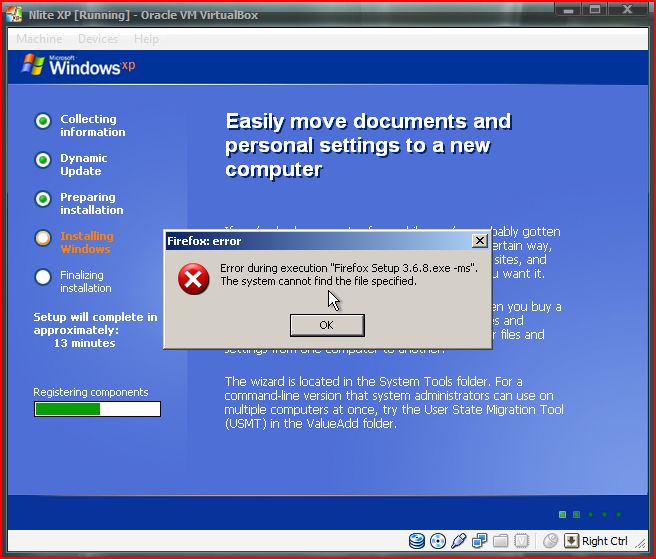This screenshot has height=559, width=656.
Task: Click the 'Easily move documents' headline
Action: 368,145
